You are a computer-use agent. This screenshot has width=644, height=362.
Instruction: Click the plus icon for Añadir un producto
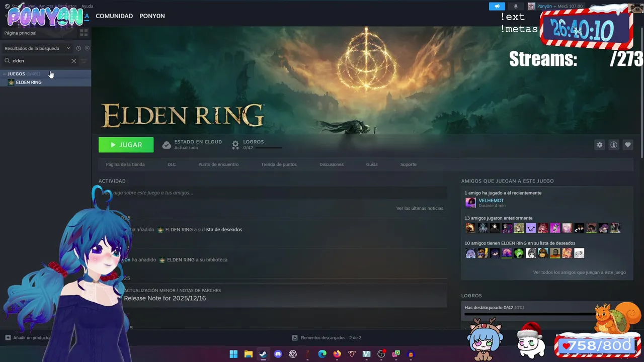tap(8, 338)
